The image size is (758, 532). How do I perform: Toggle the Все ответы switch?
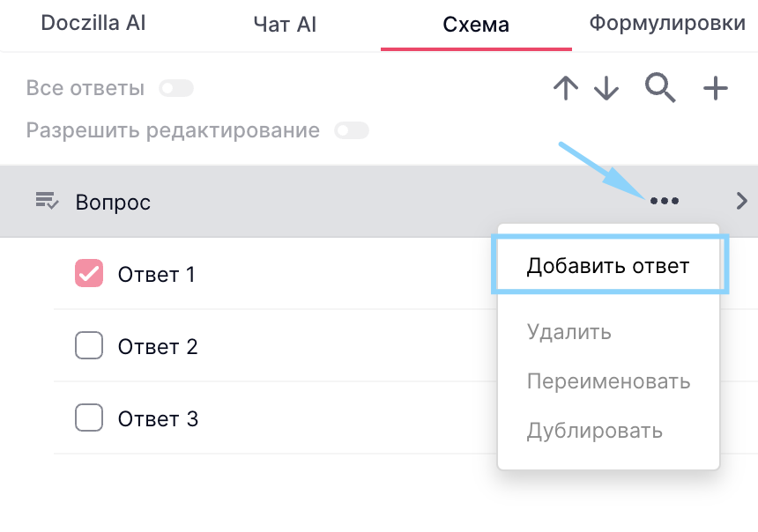[175, 88]
